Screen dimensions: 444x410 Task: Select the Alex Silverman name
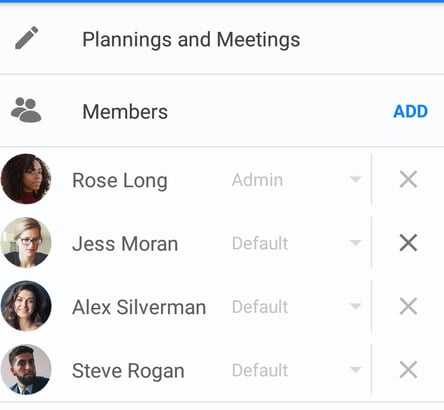pos(139,307)
